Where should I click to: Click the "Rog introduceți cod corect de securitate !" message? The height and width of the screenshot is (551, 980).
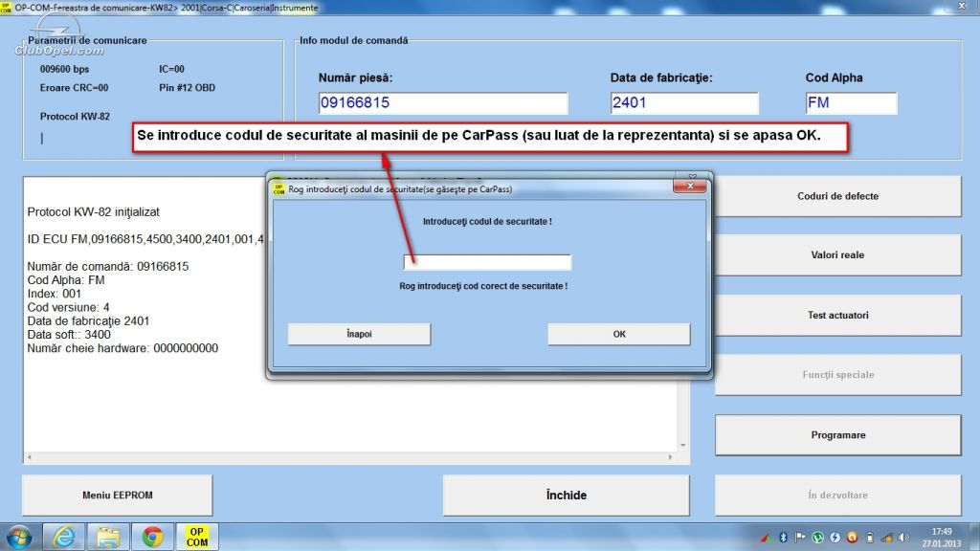point(483,286)
